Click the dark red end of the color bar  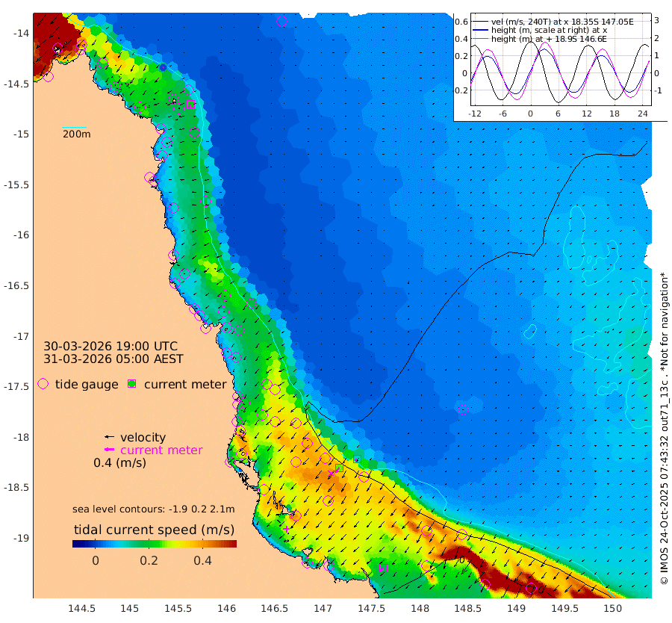tap(232, 544)
